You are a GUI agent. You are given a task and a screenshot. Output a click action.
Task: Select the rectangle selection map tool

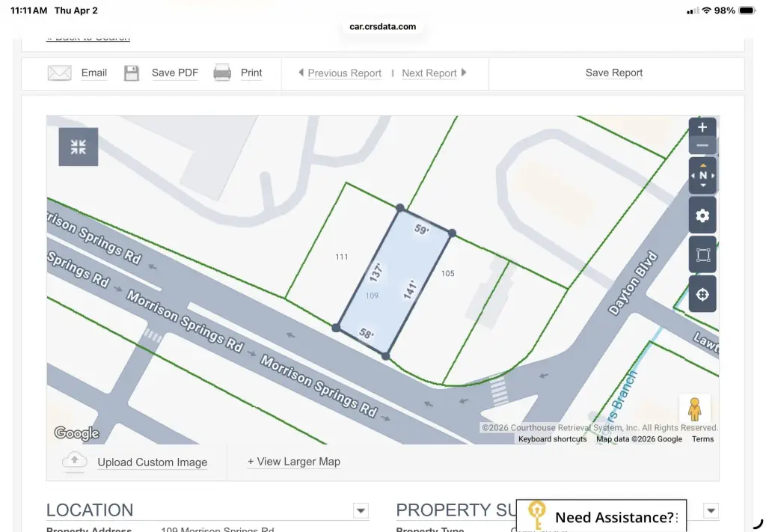pyautogui.click(x=702, y=255)
